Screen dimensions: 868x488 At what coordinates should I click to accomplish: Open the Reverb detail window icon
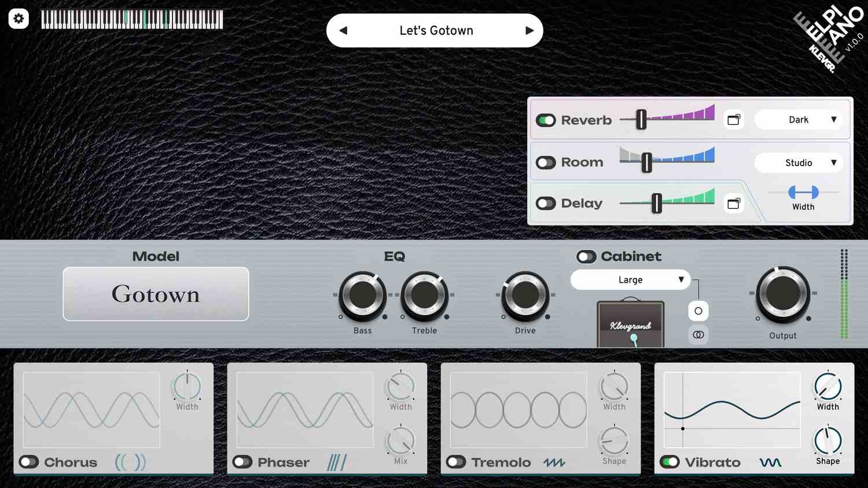coord(734,120)
